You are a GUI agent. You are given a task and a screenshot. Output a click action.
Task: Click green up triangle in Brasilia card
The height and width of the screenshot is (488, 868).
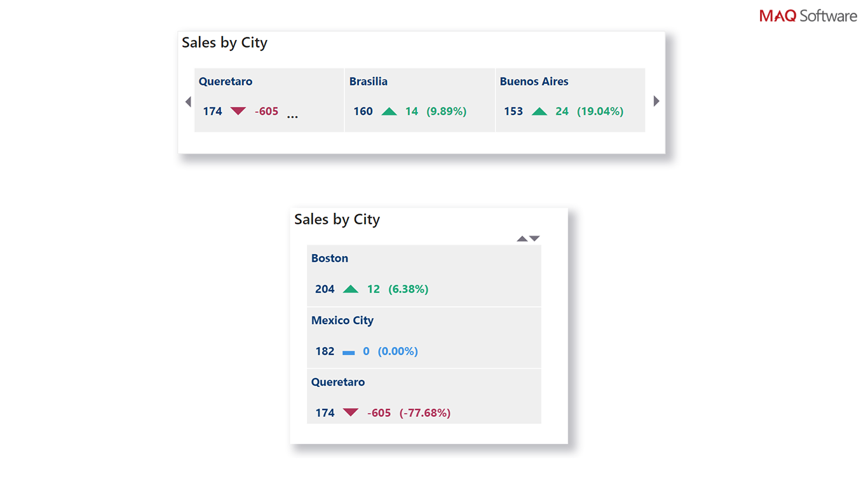[389, 112]
